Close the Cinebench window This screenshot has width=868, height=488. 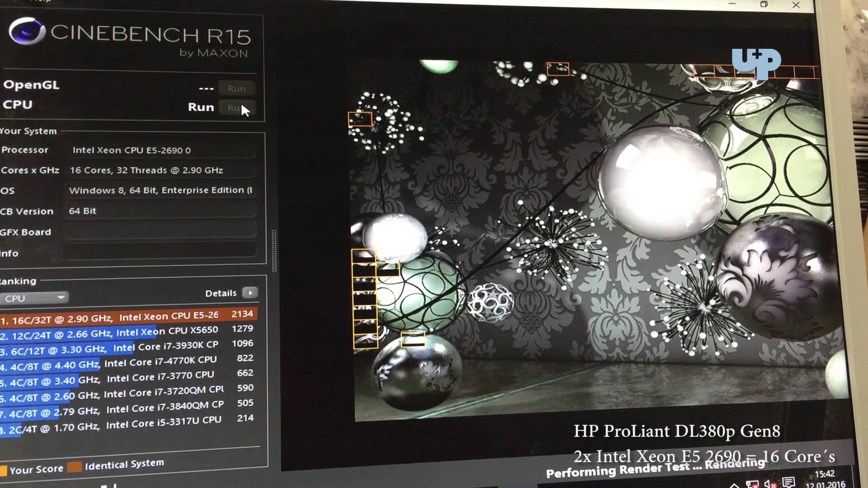(796, 5)
